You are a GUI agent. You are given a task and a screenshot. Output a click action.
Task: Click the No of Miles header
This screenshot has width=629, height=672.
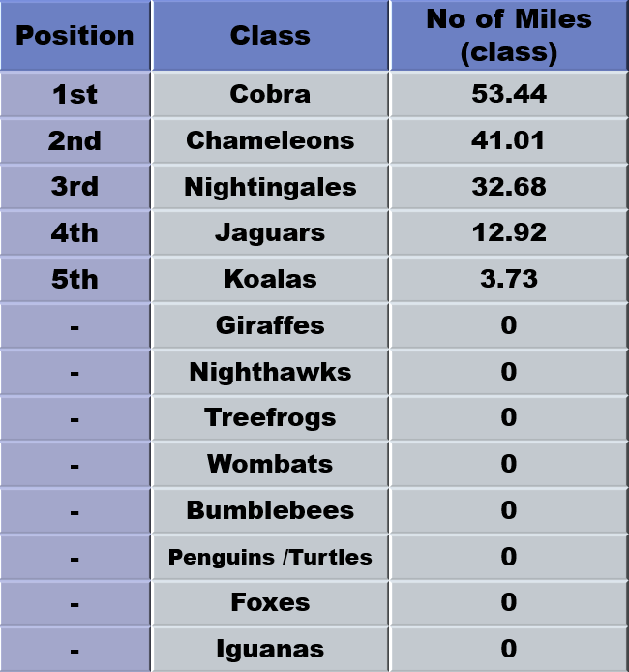509,36
